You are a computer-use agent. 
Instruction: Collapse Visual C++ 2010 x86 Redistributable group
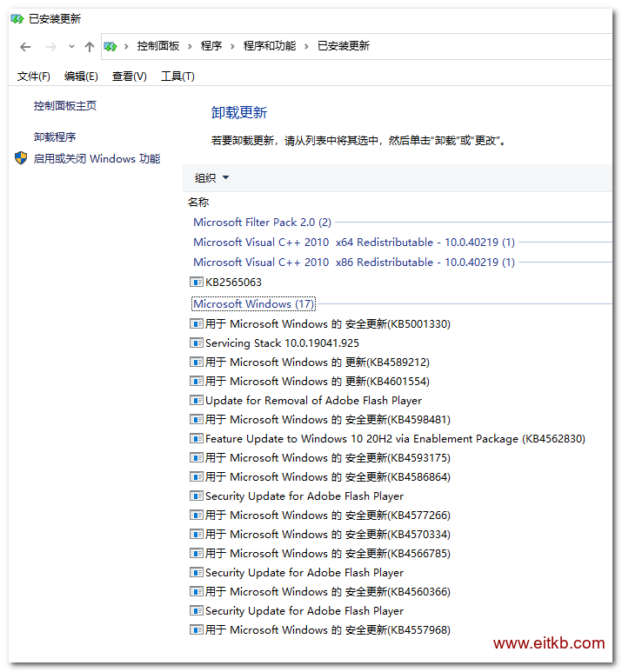click(354, 262)
